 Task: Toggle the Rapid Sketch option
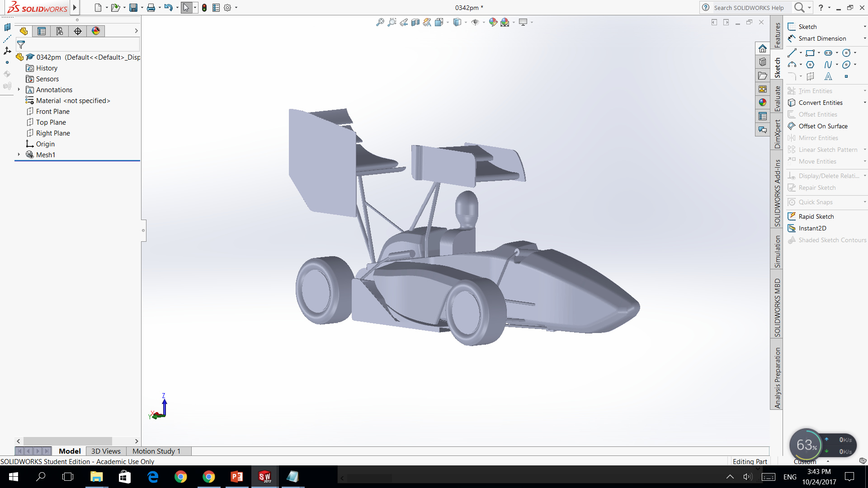816,216
